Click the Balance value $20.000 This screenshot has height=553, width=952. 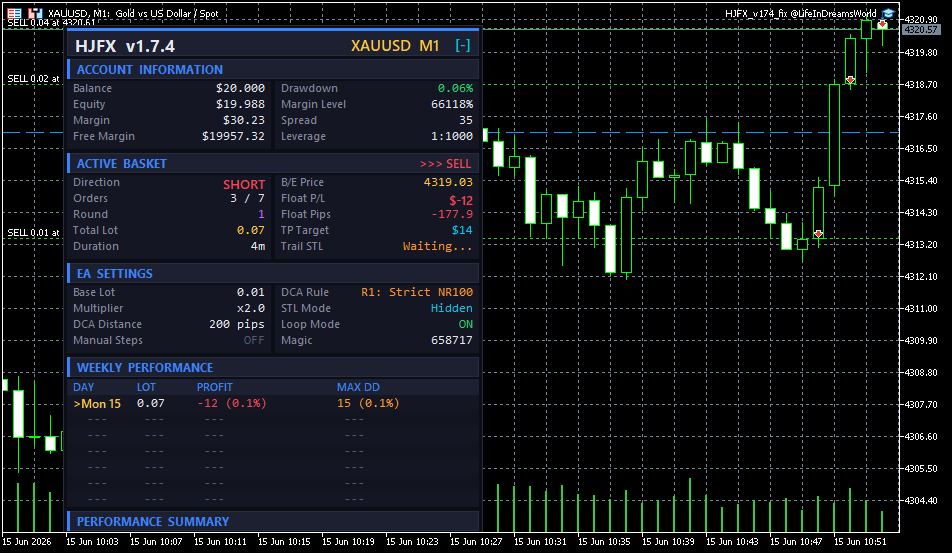[x=240, y=88]
